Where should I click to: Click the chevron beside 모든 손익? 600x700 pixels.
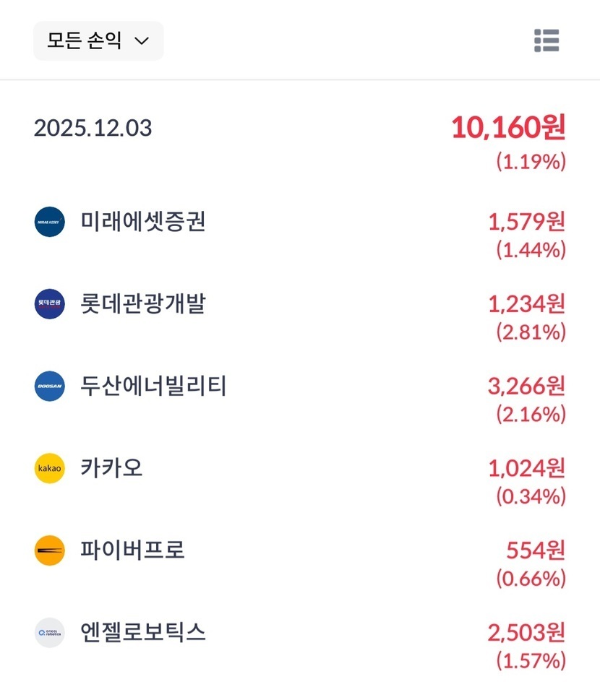(142, 41)
